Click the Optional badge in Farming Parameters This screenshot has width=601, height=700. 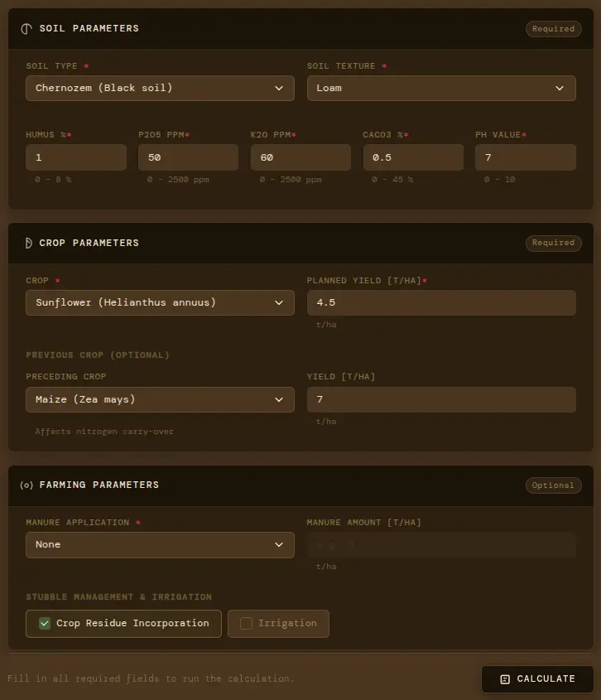(x=553, y=485)
